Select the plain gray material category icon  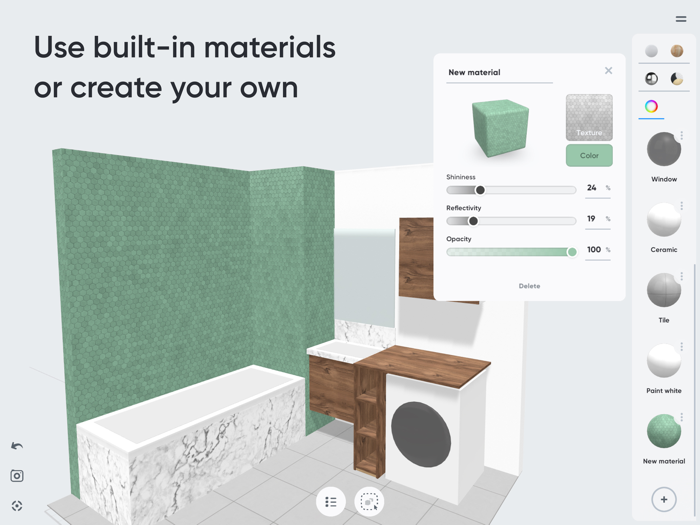pyautogui.click(x=651, y=51)
